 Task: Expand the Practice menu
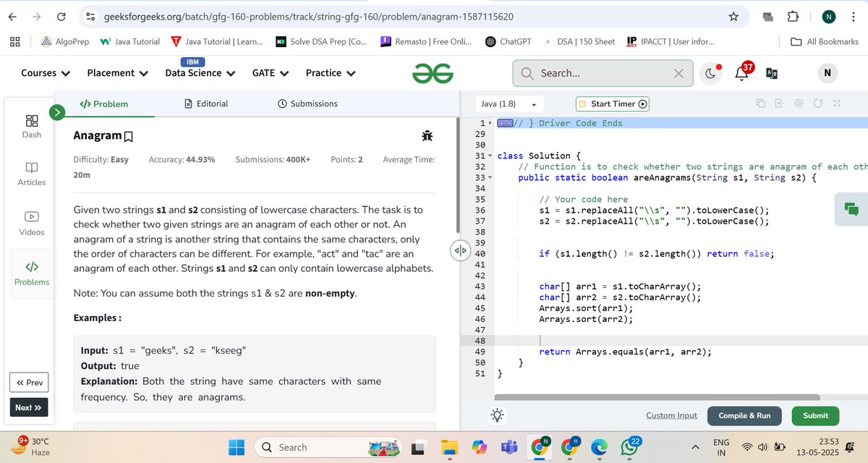point(331,73)
